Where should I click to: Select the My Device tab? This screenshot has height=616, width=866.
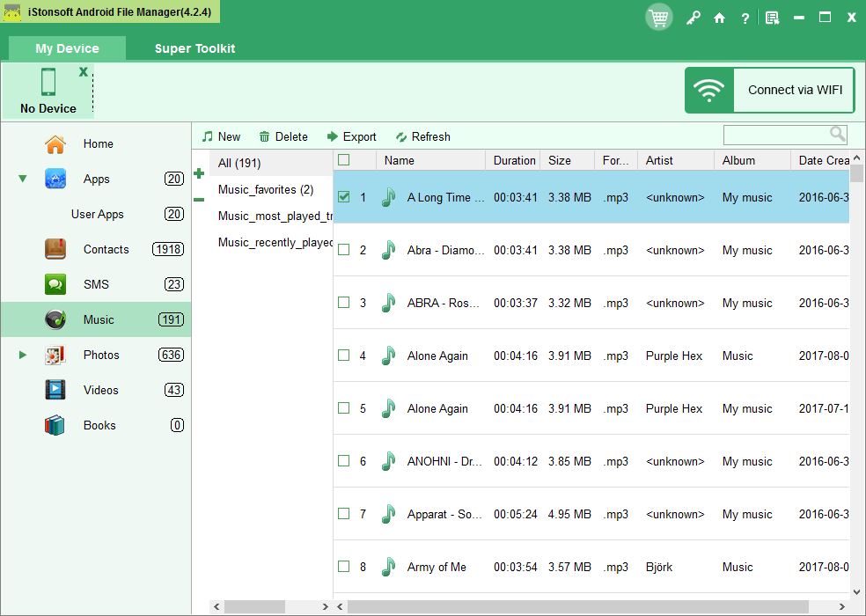pos(66,48)
